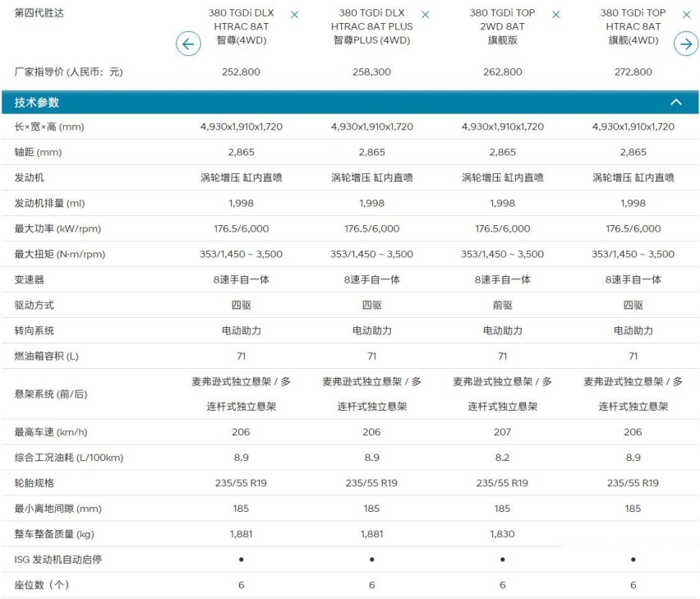
Task: Click the 轮胎规格 row label
Action: click(x=34, y=483)
